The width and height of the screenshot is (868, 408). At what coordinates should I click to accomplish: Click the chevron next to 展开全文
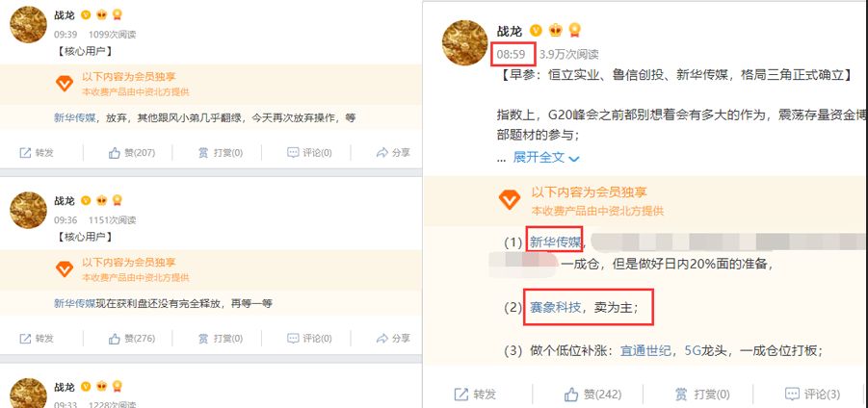tap(574, 159)
